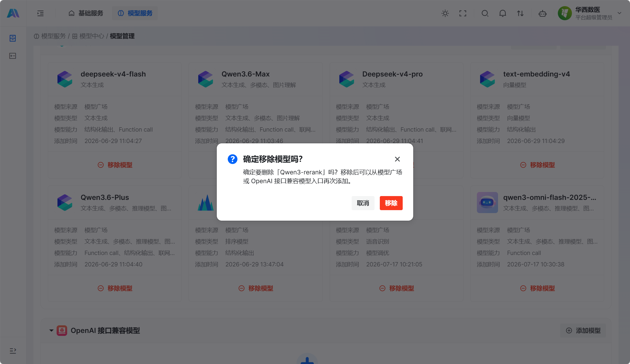
Task: Click the Deepseek-v4-pro model title
Action: tap(392, 74)
